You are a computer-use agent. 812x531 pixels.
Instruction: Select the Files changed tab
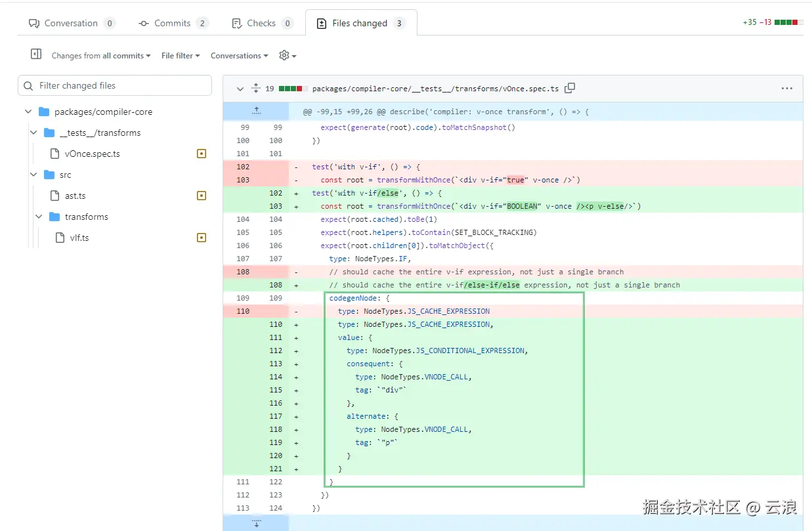(361, 23)
